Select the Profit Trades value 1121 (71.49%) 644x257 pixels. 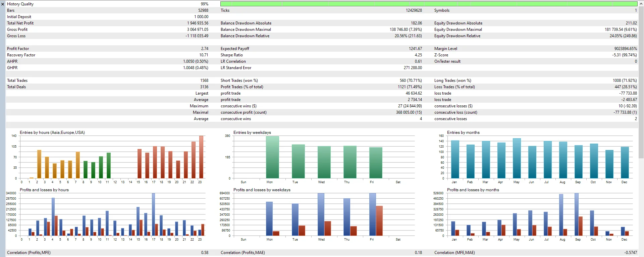[410, 87]
